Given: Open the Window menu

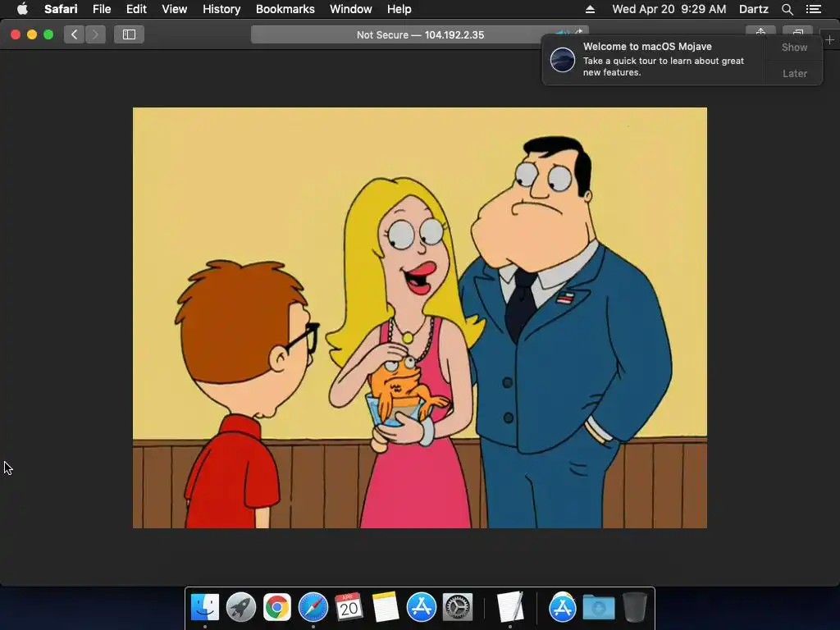Looking at the screenshot, I should (x=351, y=9).
